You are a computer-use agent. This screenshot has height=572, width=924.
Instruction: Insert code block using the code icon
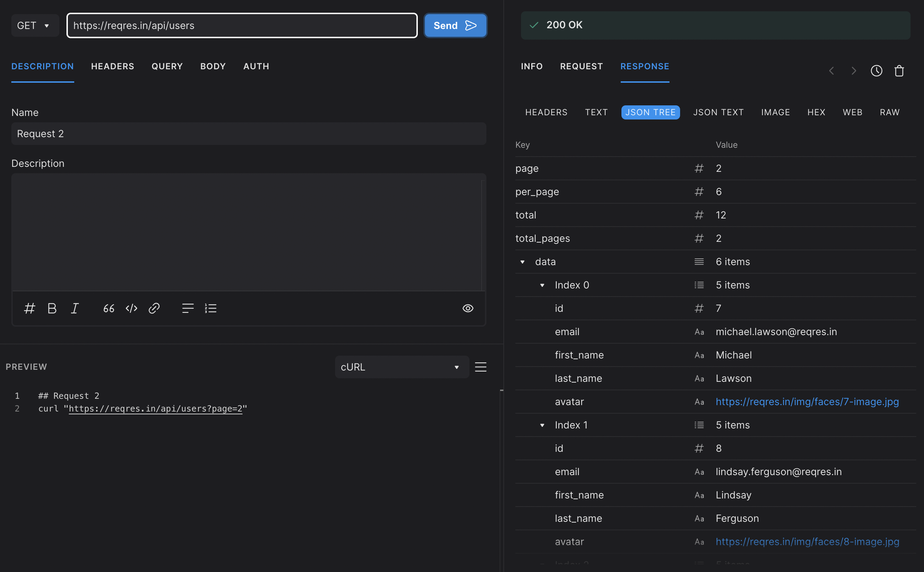click(x=131, y=308)
